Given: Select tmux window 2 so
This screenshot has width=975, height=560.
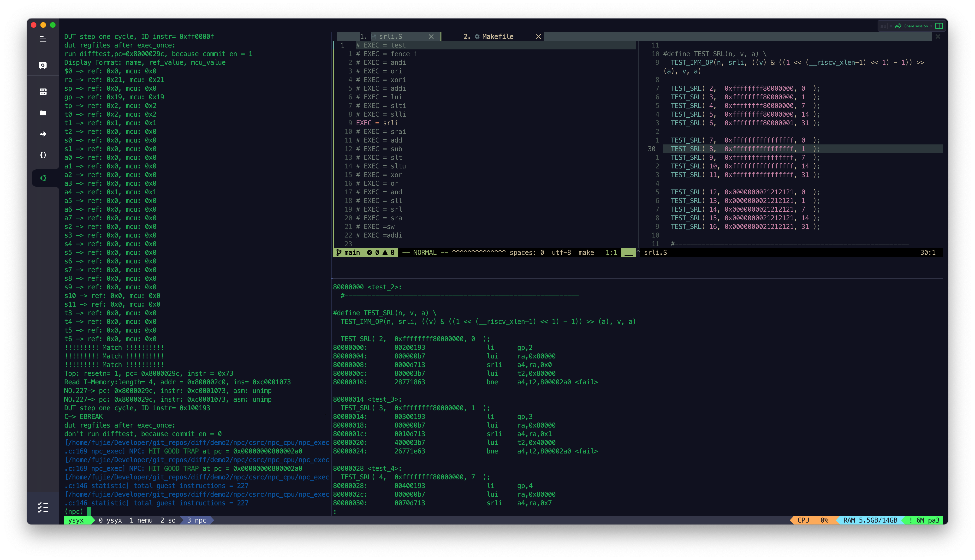Looking at the screenshot, I should (x=168, y=520).
